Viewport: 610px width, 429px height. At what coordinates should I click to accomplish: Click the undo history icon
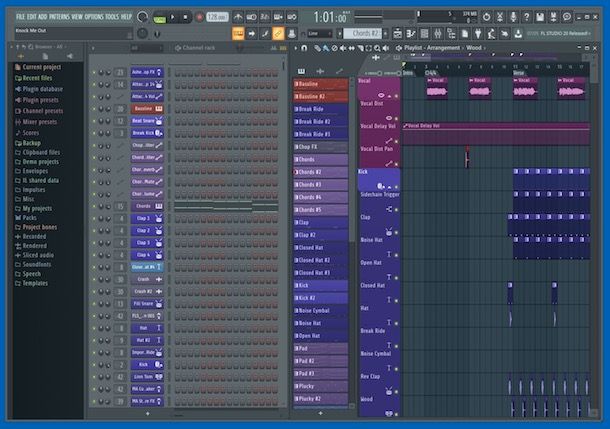click(x=486, y=17)
